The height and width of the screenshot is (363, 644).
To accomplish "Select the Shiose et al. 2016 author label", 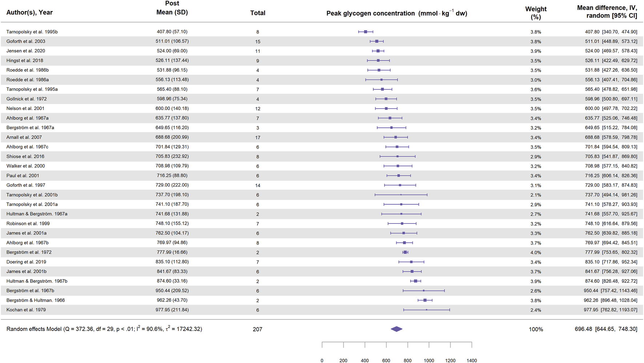I will point(25,157).
